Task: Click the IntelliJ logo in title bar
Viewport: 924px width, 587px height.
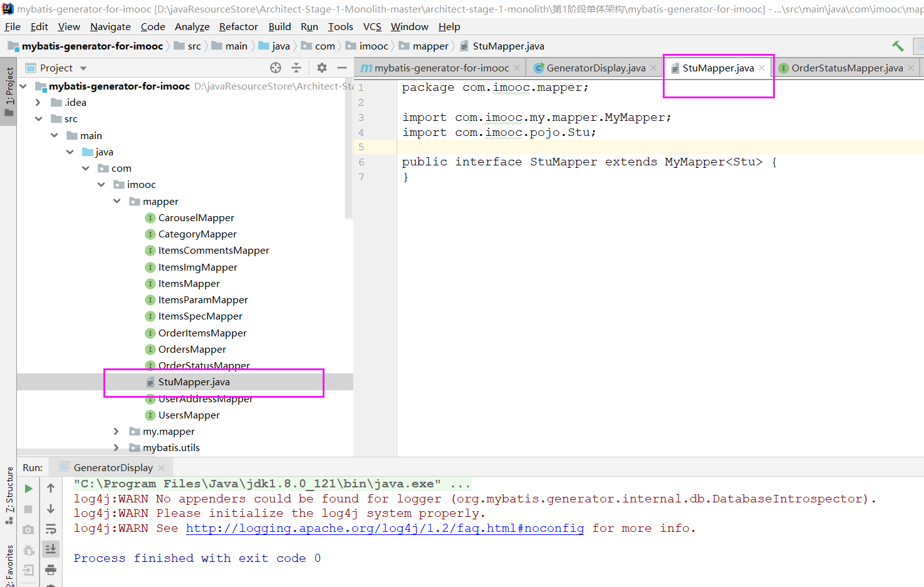Action: (8, 9)
